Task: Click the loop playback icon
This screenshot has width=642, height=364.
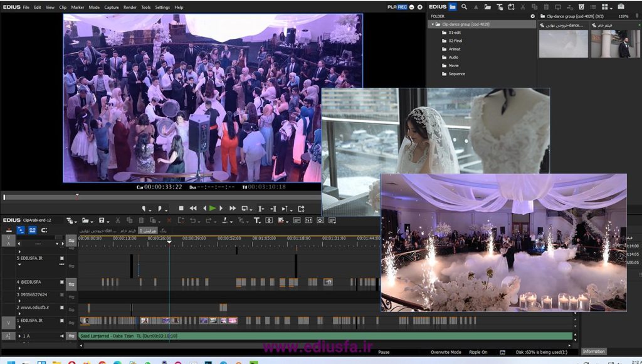Action: coord(245,209)
